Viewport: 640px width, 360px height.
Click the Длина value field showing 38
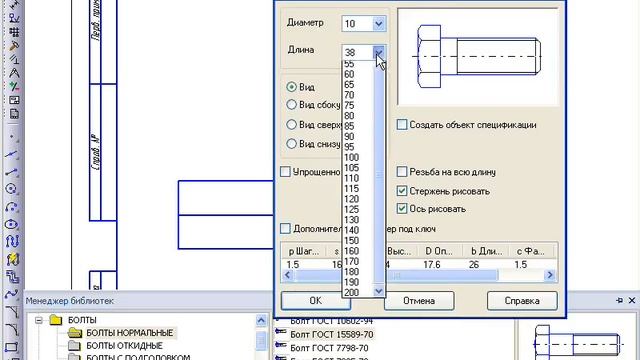coord(358,52)
